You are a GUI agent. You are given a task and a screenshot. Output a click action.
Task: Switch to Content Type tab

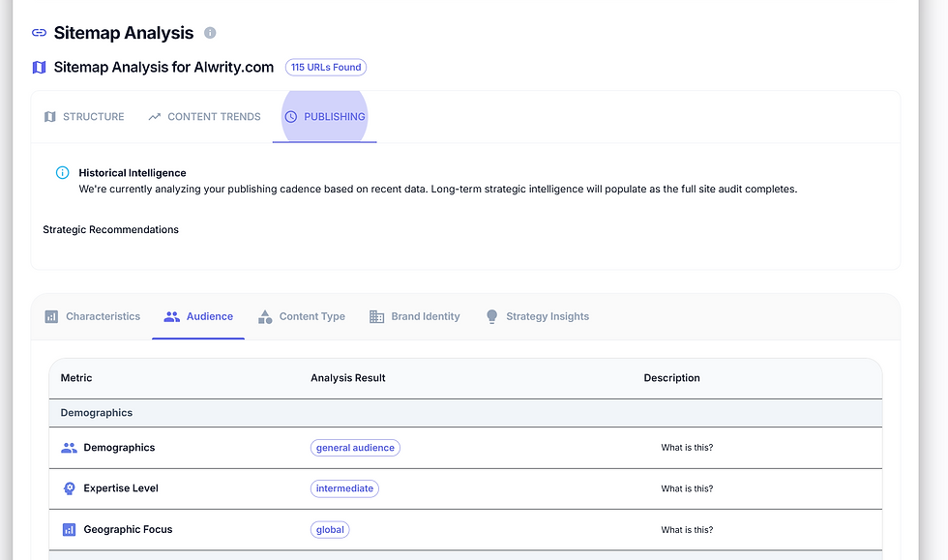point(301,316)
